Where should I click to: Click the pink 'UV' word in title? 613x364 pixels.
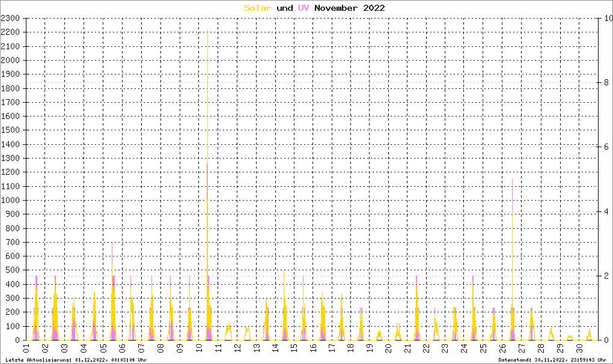point(303,8)
